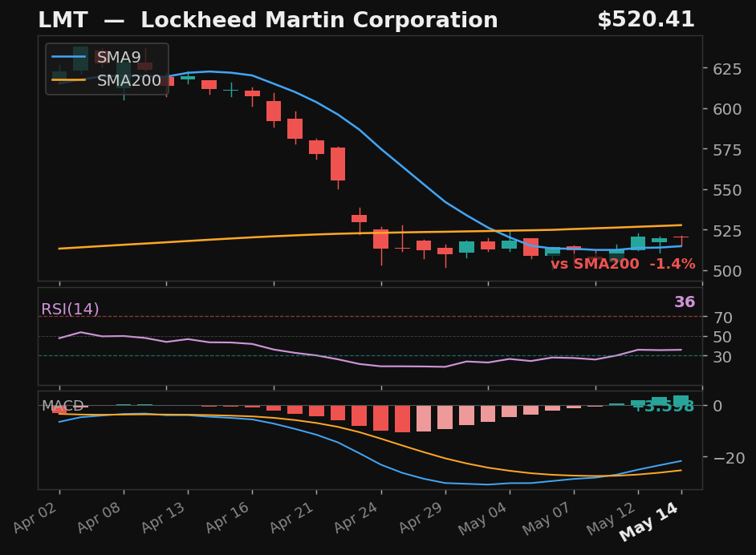Click the 625 price axis label
Screen dimensions: 756x555
(x=728, y=69)
